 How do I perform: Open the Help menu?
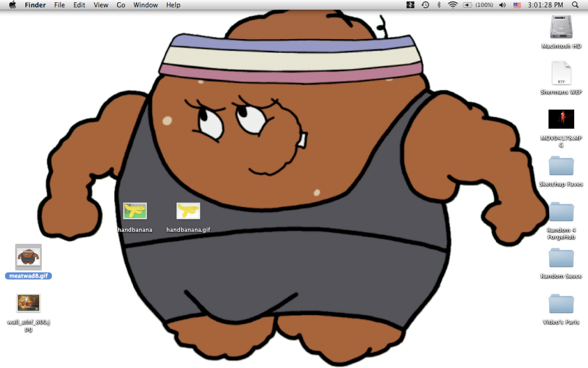pyautogui.click(x=173, y=5)
